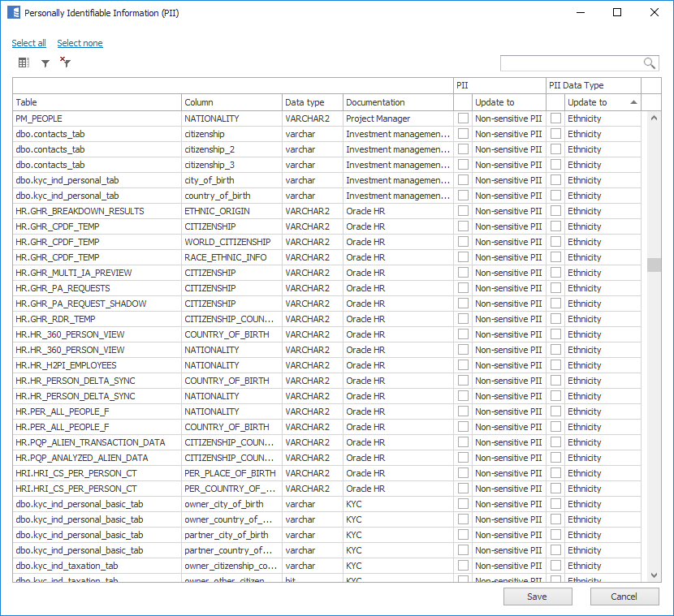
Task: Sort by the Documentation column header
Action: pos(397,102)
